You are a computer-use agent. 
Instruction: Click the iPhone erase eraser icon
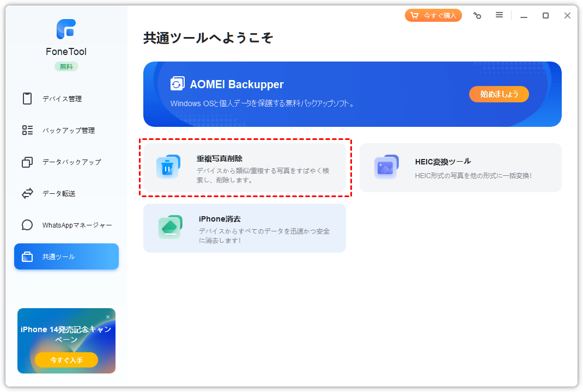coord(170,227)
